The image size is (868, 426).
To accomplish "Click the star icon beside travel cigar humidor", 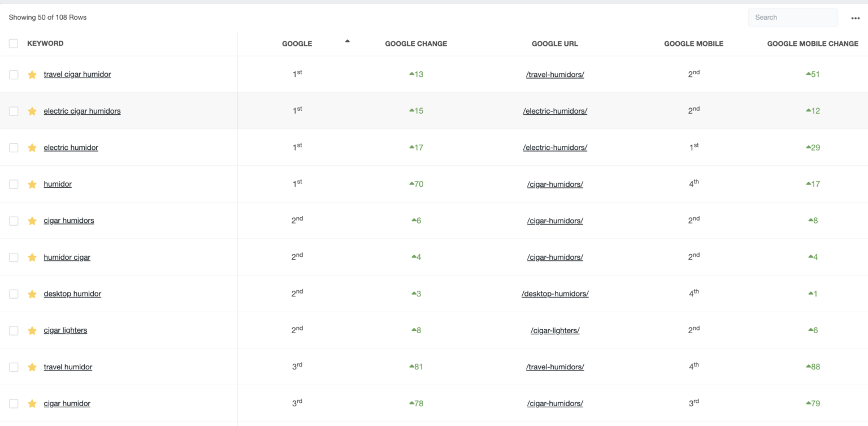I will [32, 75].
